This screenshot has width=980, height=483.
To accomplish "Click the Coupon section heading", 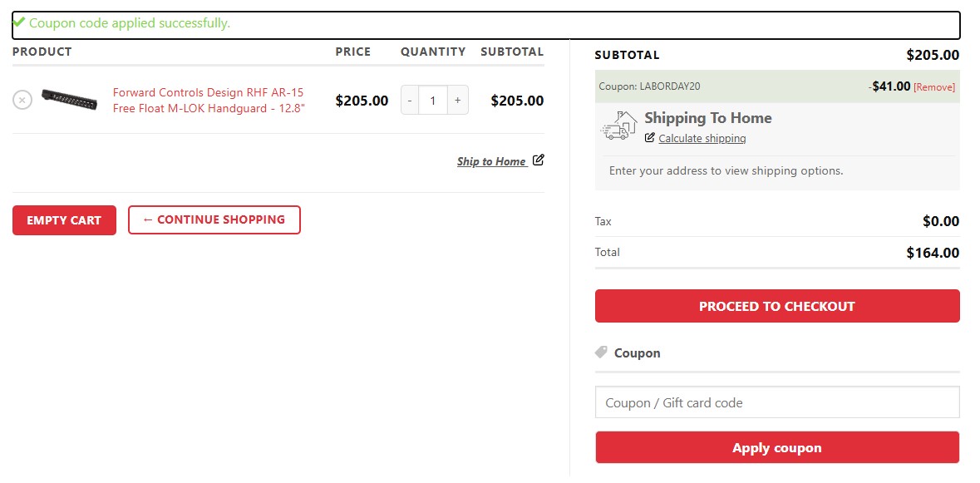I will (637, 353).
